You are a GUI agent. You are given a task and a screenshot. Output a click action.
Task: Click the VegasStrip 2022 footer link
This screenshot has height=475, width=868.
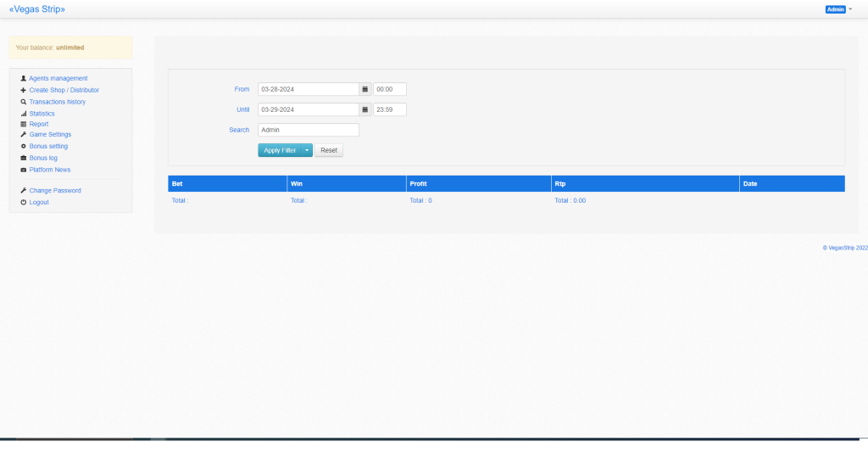(x=845, y=248)
